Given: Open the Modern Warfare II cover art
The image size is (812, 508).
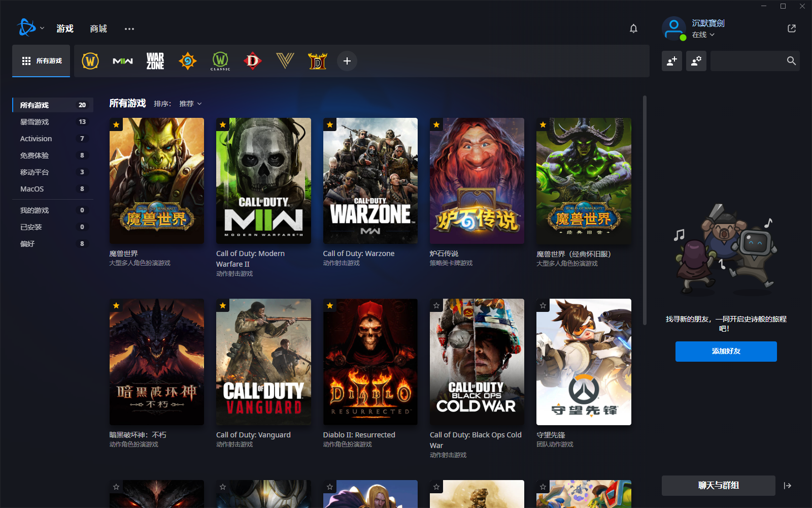Looking at the screenshot, I should pos(263,181).
